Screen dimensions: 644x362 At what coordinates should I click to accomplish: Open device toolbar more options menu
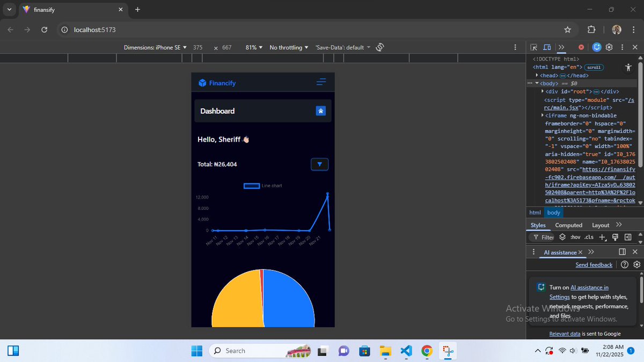pyautogui.click(x=515, y=47)
